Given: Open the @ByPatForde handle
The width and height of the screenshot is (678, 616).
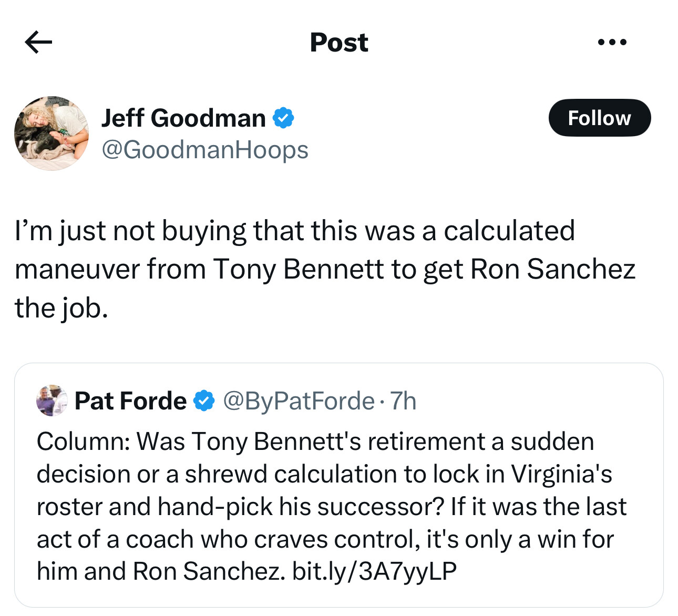Looking at the screenshot, I should pos(299,401).
